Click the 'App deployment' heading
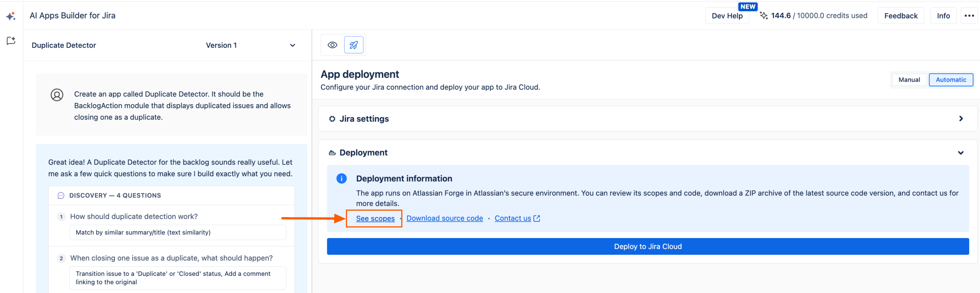Viewport: 980px width, 293px height. coord(359,74)
